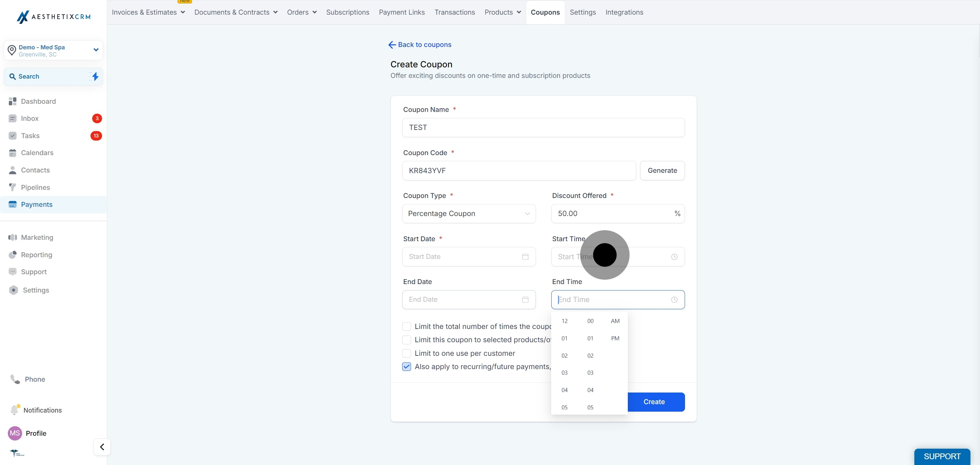Check Limit to one use per customer
980x465 pixels.
pos(406,353)
